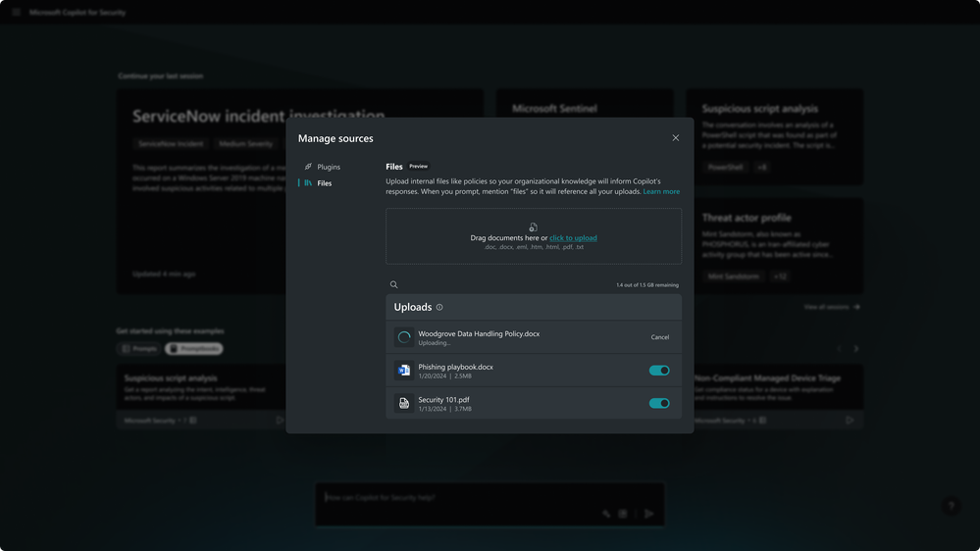Click the PowerShell tag on script analysis card
This screenshot has width=980, height=551.
click(726, 167)
